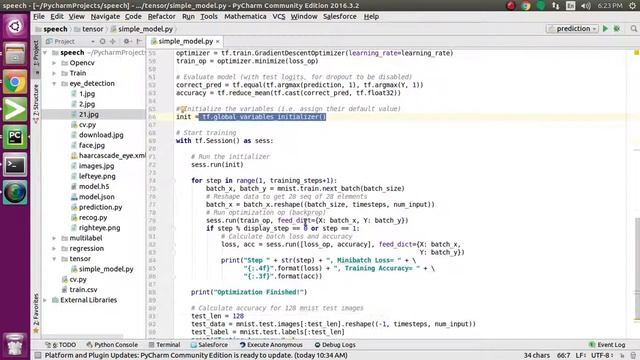640x360 pixels.
Task: Click the yellow warning marker in stripe
Action: point(636,53)
